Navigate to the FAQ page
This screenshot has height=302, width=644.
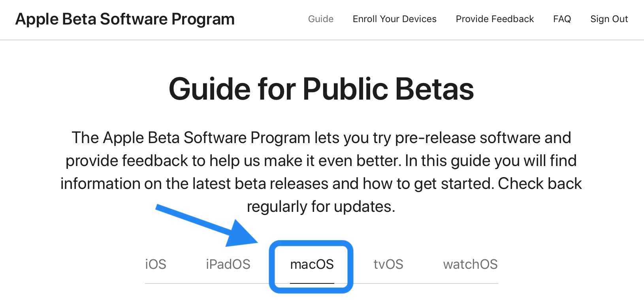[562, 19]
